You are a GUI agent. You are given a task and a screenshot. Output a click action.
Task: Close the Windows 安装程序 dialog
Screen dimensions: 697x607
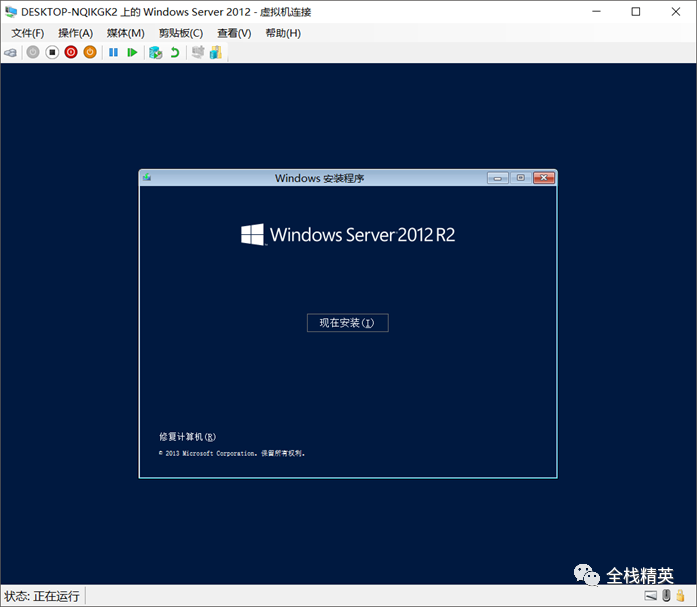(x=544, y=178)
